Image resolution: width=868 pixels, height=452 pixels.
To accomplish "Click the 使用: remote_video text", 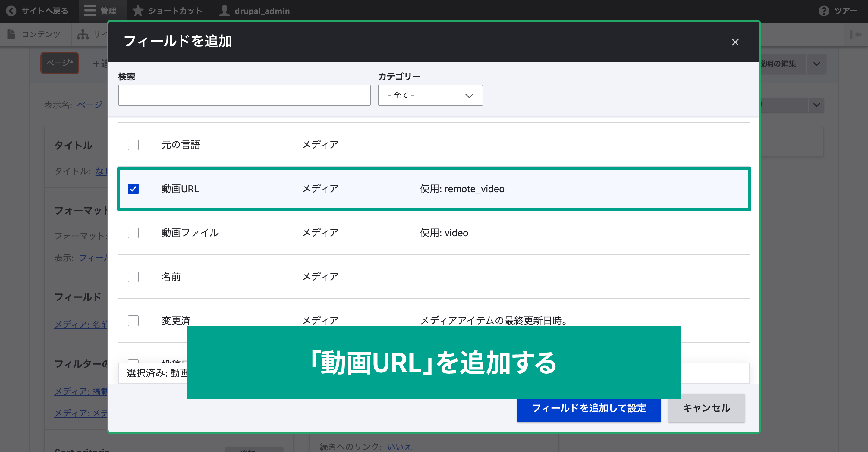I will (x=462, y=189).
